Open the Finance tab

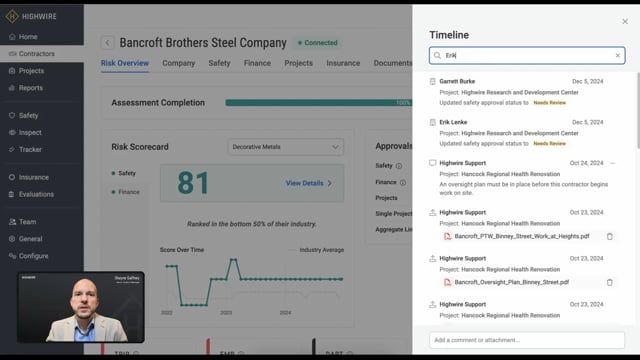[x=257, y=63]
